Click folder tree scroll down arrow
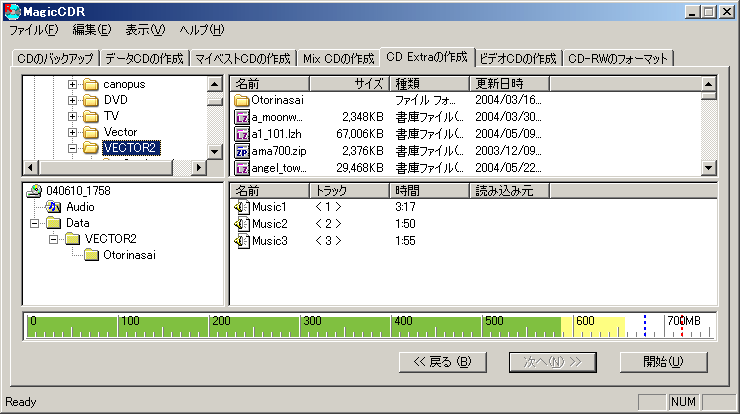Image resolution: width=740 pixels, height=414 pixels. 215,152
